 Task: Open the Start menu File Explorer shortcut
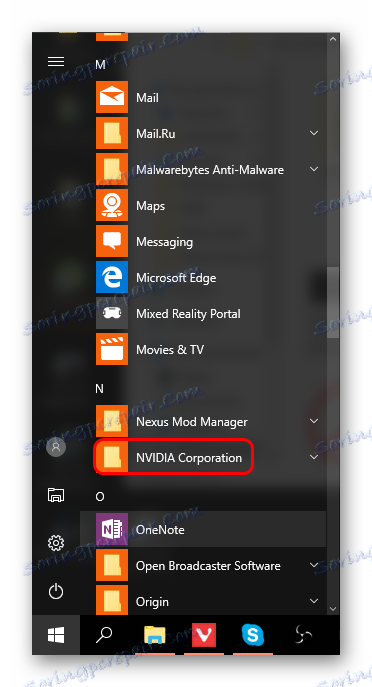click(56, 495)
